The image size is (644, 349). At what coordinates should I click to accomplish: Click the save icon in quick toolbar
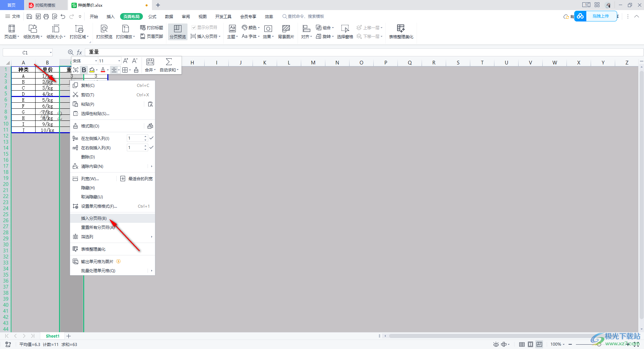pyautogui.click(x=29, y=16)
